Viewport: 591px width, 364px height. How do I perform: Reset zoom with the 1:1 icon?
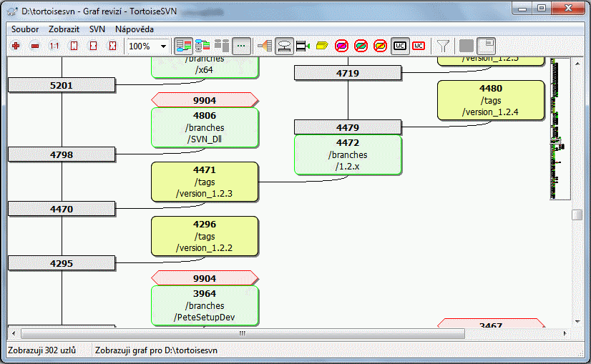[54, 46]
